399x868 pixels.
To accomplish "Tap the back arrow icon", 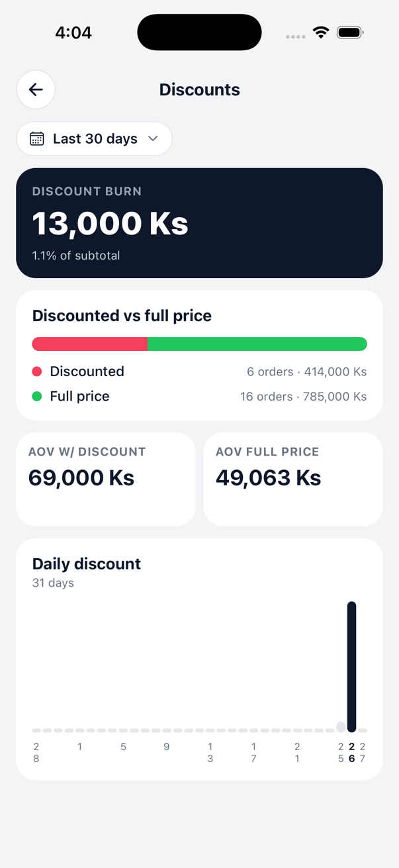I will point(36,89).
